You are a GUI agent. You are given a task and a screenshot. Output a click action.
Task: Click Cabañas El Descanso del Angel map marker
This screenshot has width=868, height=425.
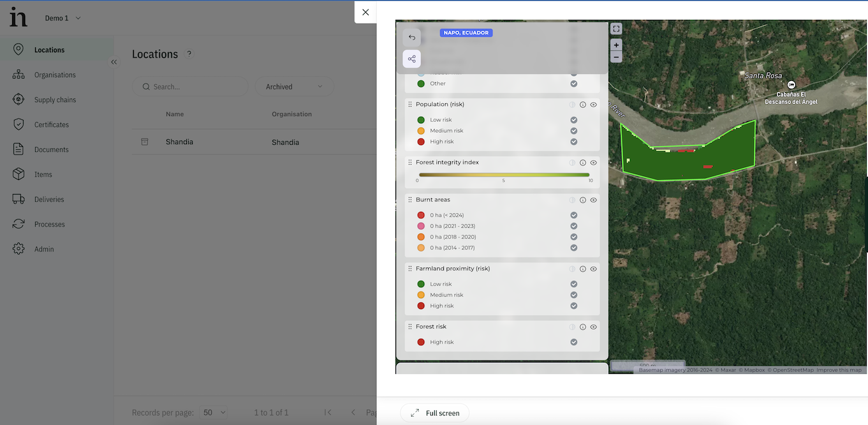[x=791, y=85]
